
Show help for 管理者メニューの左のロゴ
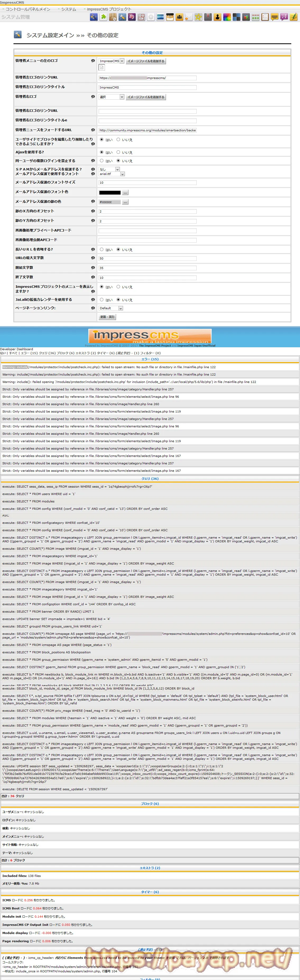(93, 61)
